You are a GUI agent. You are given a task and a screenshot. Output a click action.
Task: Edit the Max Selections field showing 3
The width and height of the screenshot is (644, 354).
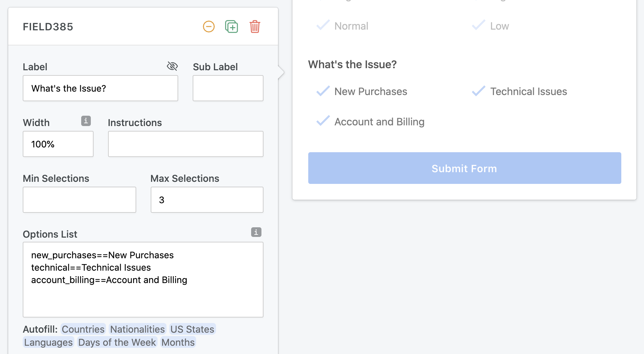207,200
